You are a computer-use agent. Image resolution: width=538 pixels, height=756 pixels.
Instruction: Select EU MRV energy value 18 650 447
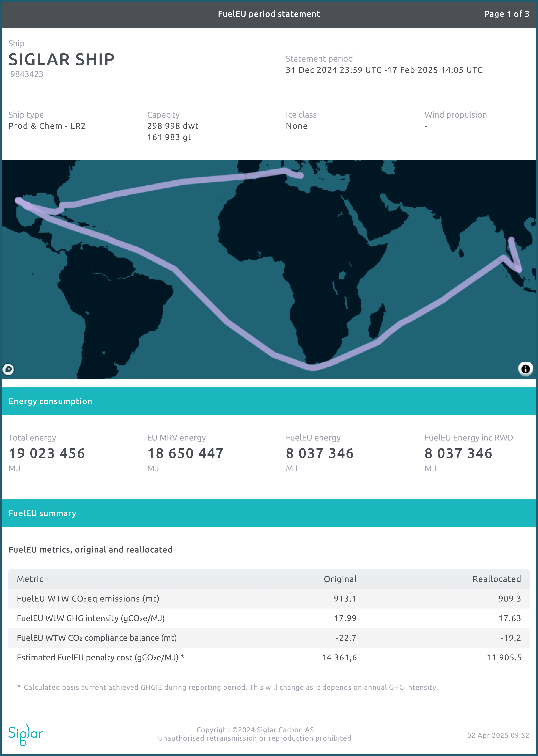(x=185, y=453)
